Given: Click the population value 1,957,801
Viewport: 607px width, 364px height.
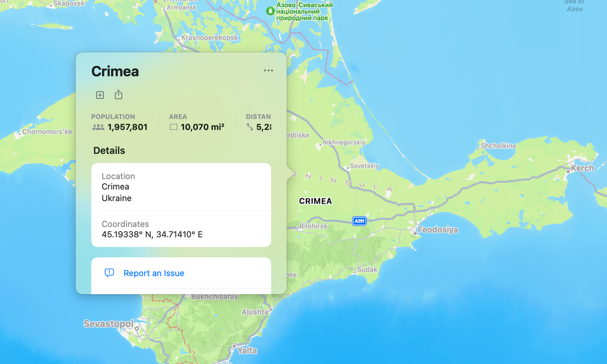Looking at the screenshot, I should coord(127,127).
